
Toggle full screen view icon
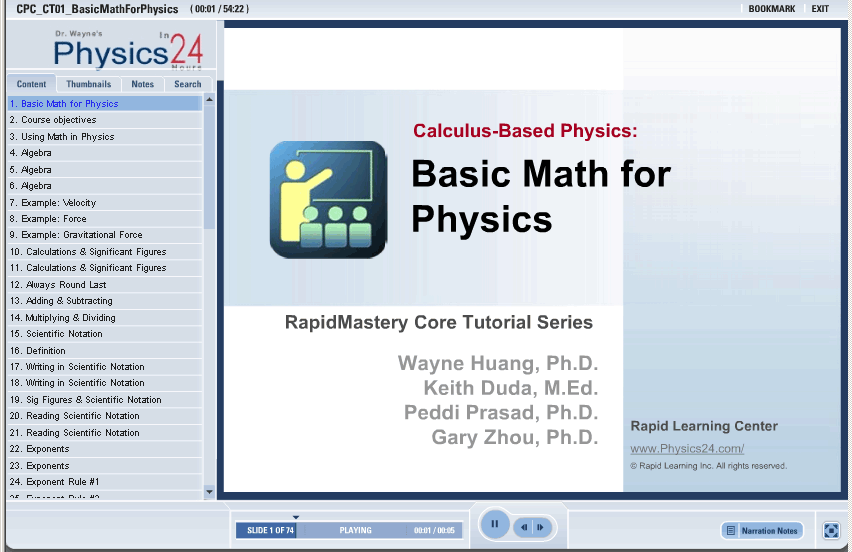(831, 530)
